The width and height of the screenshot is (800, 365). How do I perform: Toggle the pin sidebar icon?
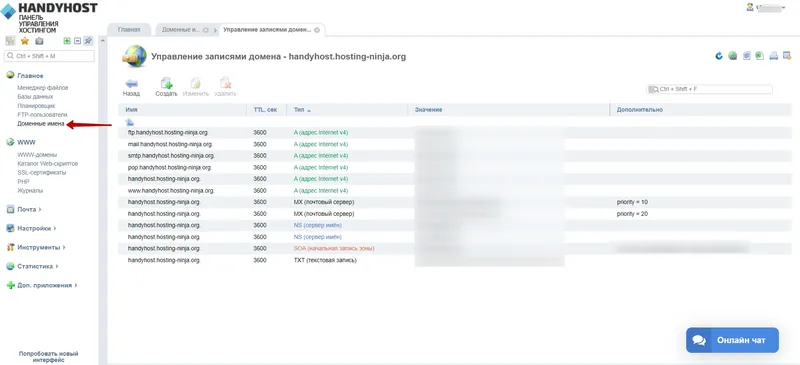88,41
